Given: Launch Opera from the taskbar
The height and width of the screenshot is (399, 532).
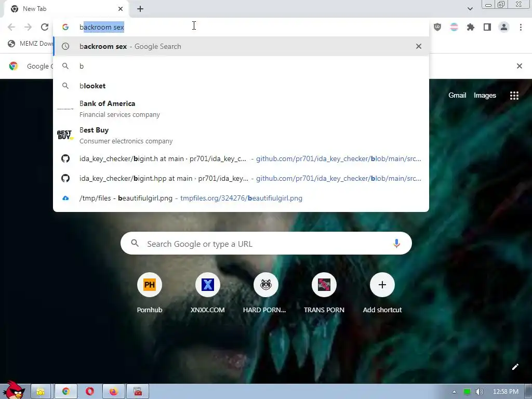Looking at the screenshot, I should tap(89, 392).
